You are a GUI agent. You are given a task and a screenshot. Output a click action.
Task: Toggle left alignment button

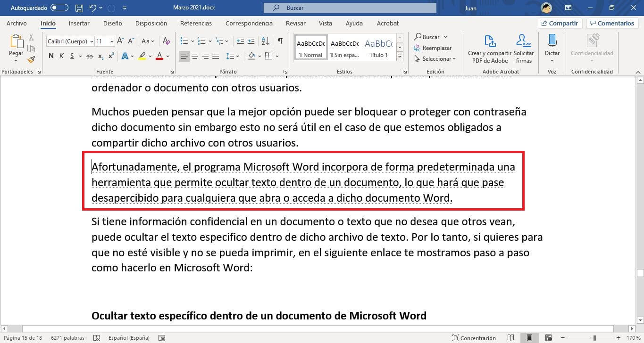[184, 56]
